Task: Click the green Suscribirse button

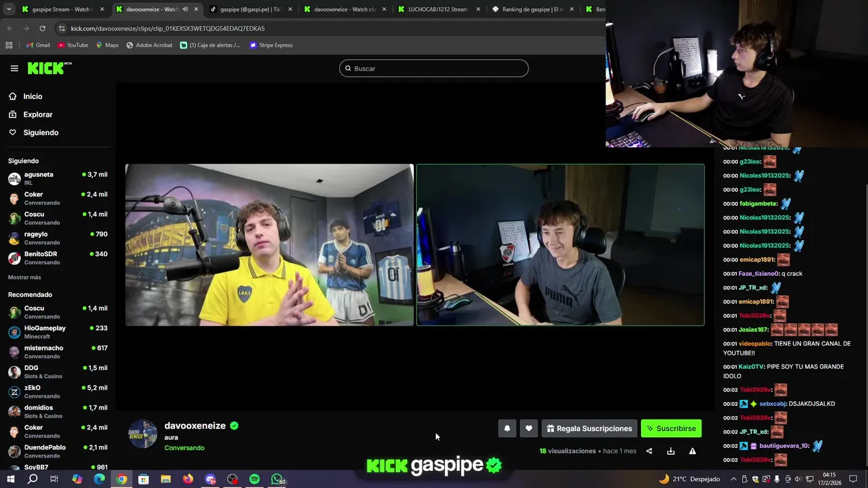Action: [671, 428]
